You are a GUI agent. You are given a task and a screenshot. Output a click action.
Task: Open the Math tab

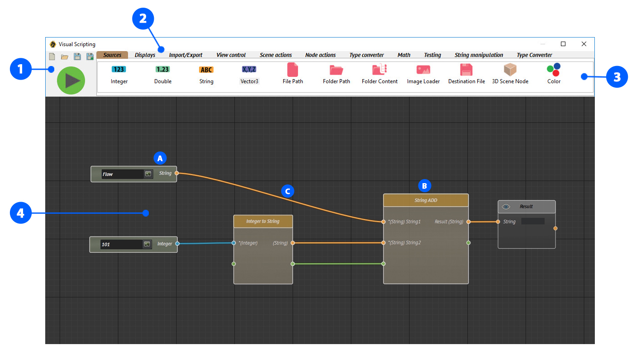tap(404, 55)
